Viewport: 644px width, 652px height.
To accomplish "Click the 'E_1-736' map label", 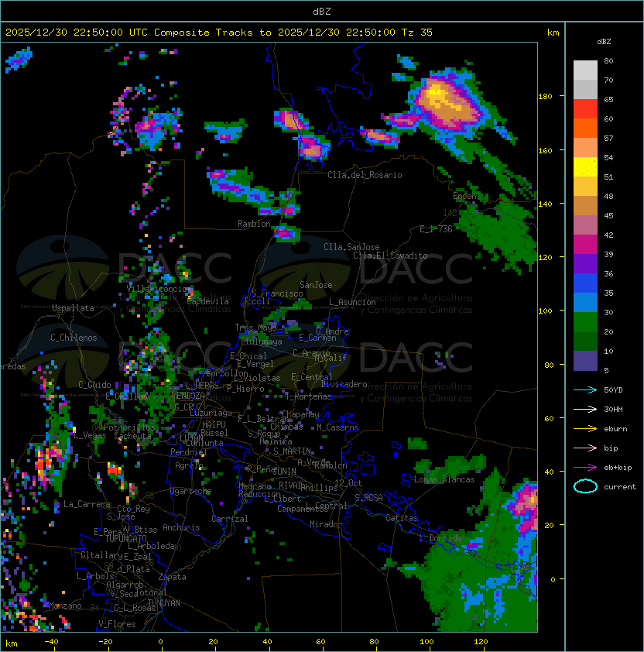I will click(436, 229).
